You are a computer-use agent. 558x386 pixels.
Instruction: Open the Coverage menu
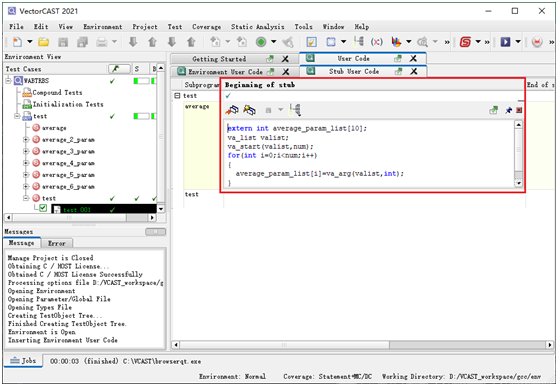[x=206, y=27]
